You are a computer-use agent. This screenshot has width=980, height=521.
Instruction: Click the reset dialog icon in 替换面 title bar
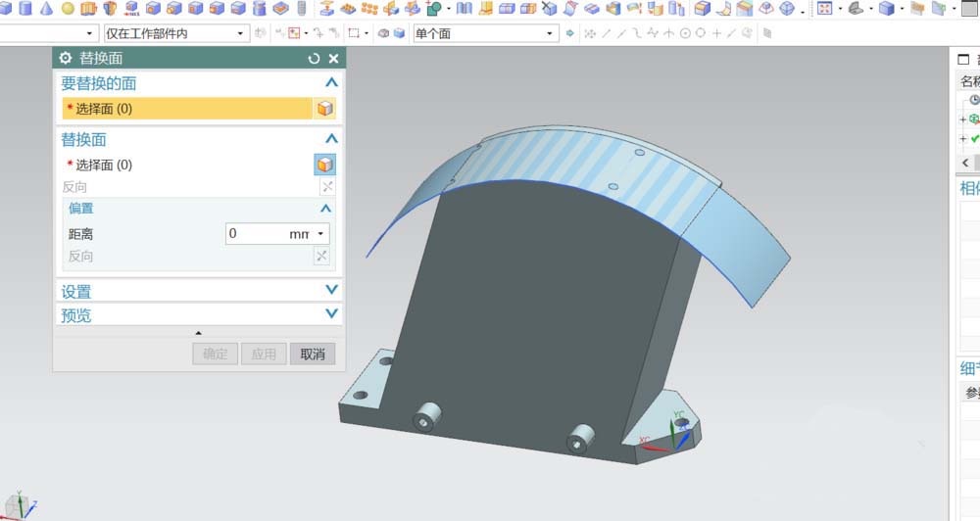[x=314, y=58]
